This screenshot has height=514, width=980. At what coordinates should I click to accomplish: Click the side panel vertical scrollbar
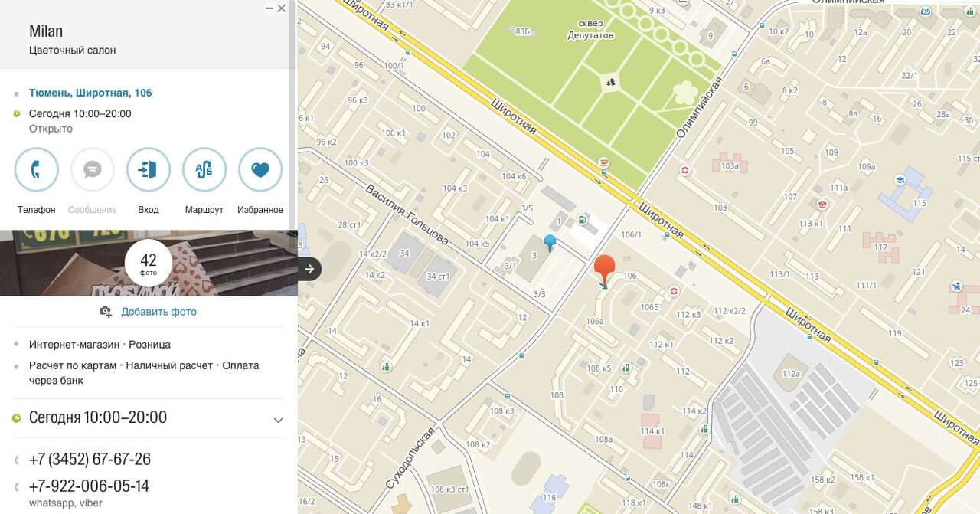pos(292,115)
